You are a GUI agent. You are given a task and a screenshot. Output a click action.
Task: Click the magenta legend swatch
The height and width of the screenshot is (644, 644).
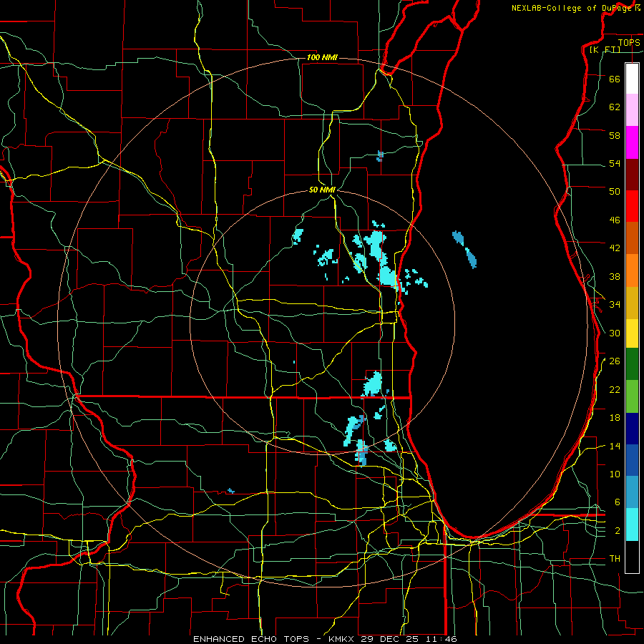pos(632,142)
